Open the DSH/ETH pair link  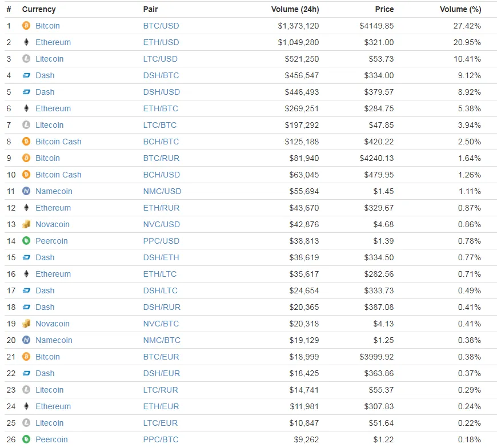click(x=161, y=257)
